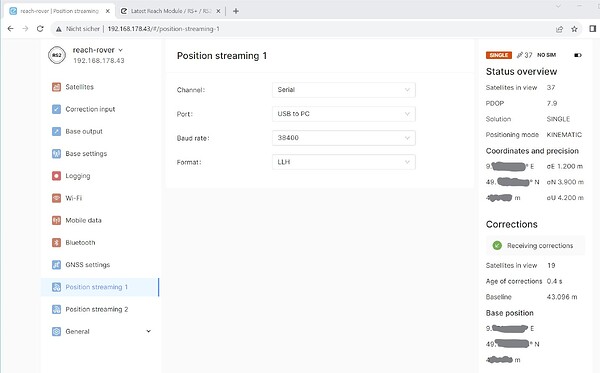Open a new browser tab
The width and height of the screenshot is (600, 373).
(236, 11)
